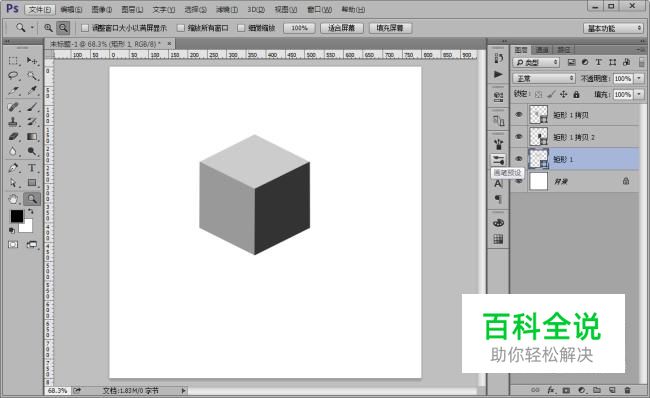Viewport: 650px width, 398px height.
Task: Open the fill slider arrow
Action: [x=639, y=95]
